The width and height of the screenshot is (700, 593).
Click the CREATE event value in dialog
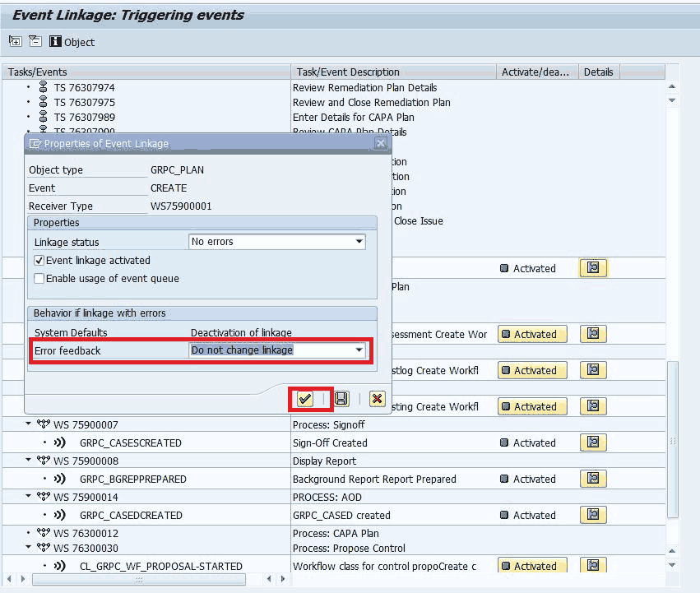[x=169, y=188]
